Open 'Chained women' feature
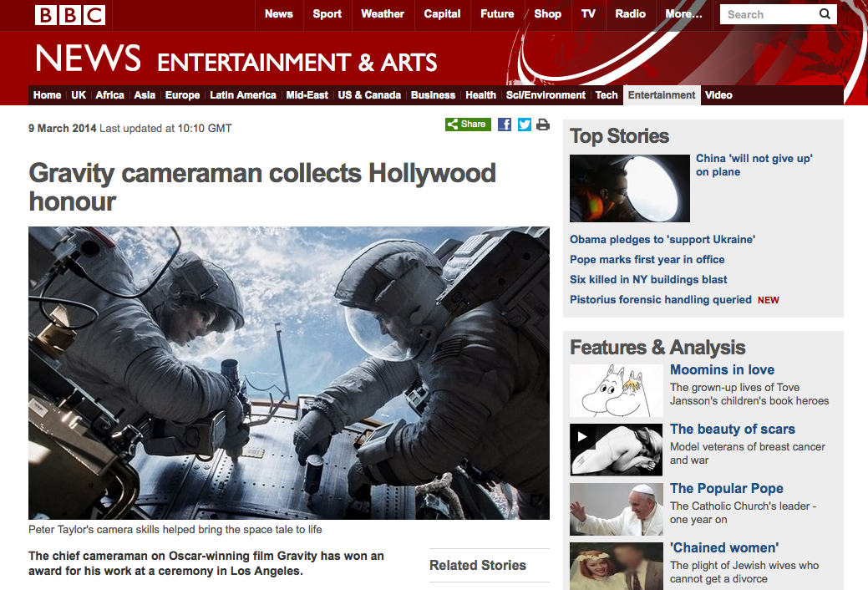This screenshot has height=590, width=868. [724, 547]
